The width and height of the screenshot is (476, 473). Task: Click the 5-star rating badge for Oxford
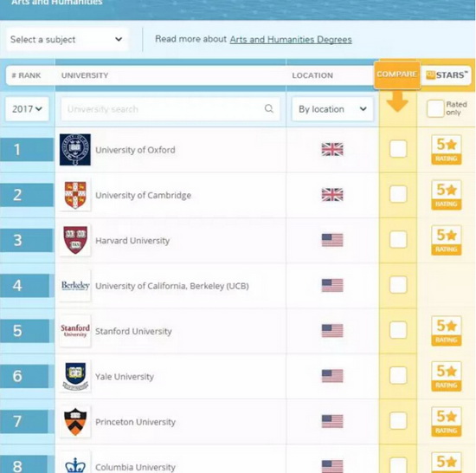click(x=447, y=150)
